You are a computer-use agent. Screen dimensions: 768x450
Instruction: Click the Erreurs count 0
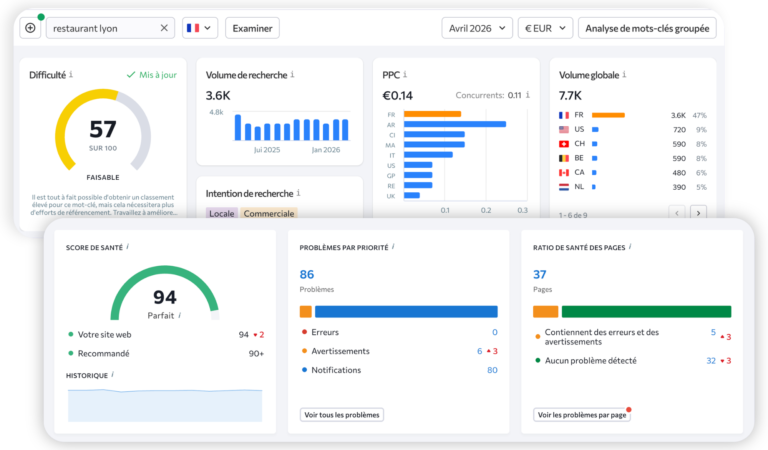[x=495, y=332]
